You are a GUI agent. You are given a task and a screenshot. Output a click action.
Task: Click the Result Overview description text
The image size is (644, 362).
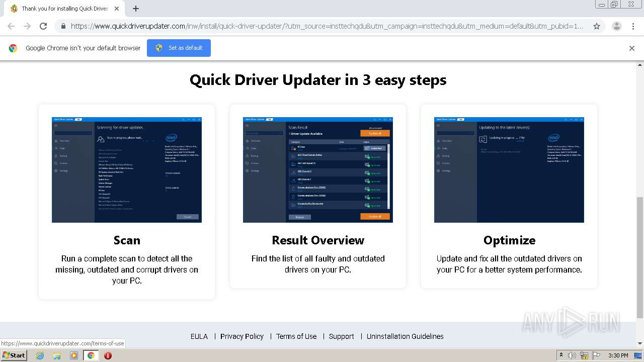tap(318, 264)
